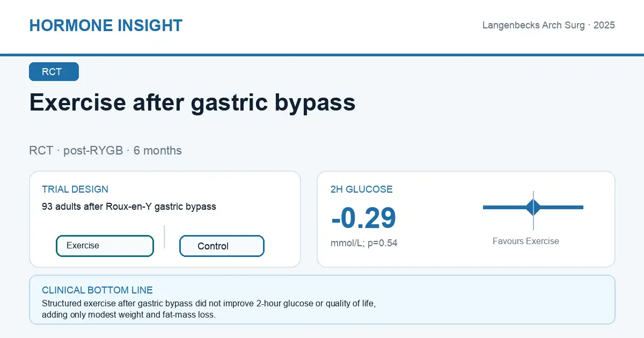Viewport: 644px width, 338px height.
Task: Select the Exercise group box
Action: [x=105, y=246]
